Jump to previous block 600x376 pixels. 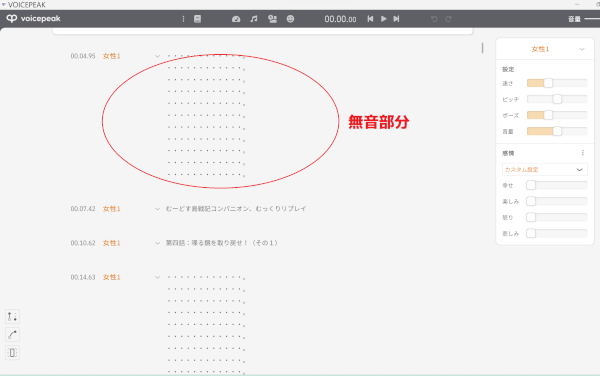coord(370,19)
